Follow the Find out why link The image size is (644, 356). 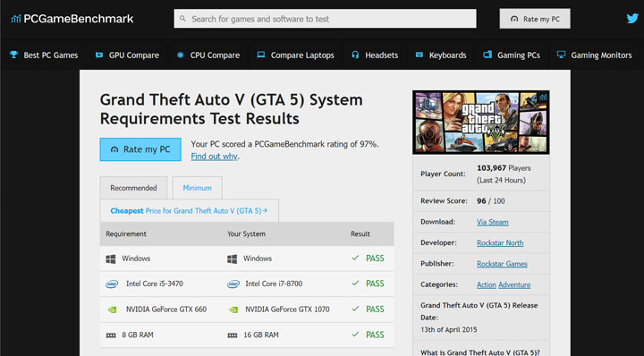(214, 157)
